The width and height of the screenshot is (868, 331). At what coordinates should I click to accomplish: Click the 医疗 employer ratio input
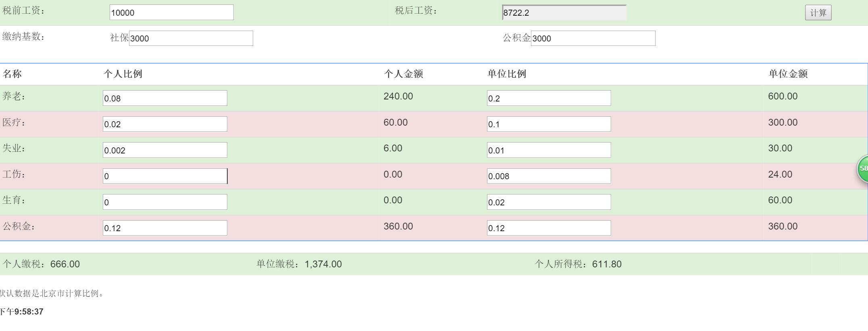(x=549, y=124)
